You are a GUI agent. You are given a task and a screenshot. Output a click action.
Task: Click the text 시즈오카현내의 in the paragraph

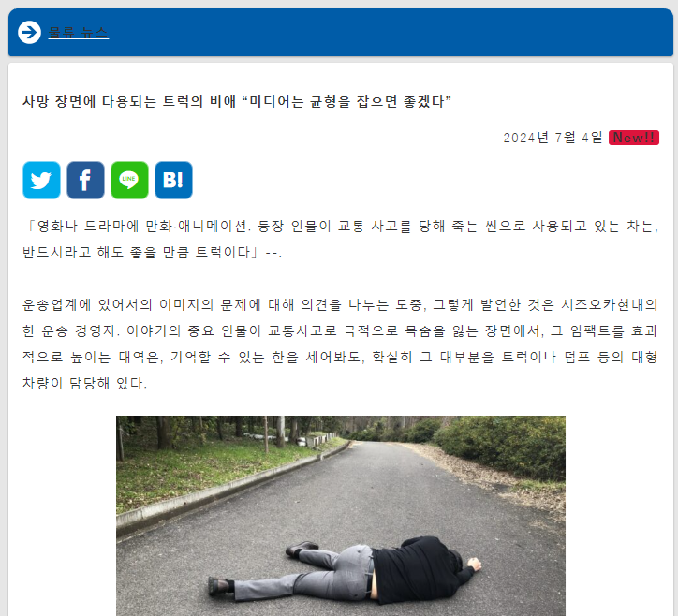(x=610, y=304)
